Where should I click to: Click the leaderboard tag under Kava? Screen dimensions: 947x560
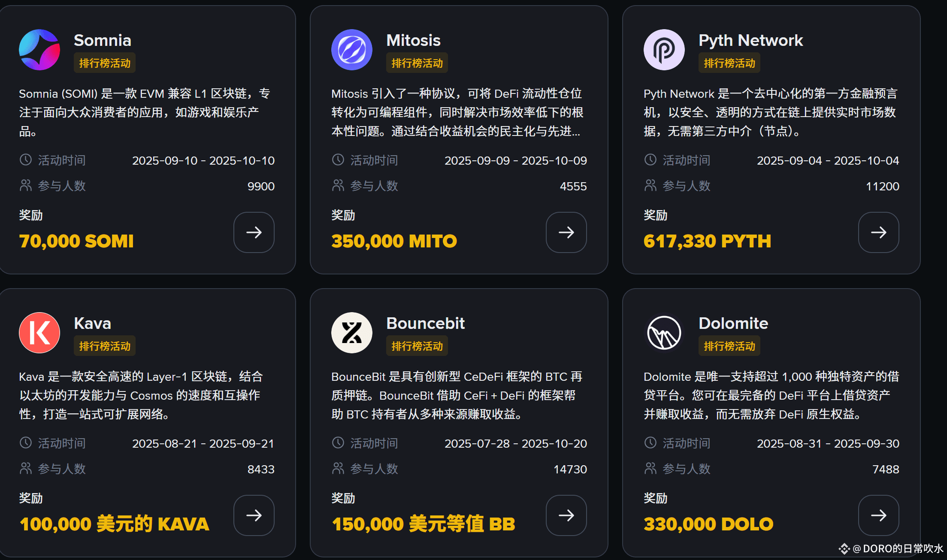(105, 346)
